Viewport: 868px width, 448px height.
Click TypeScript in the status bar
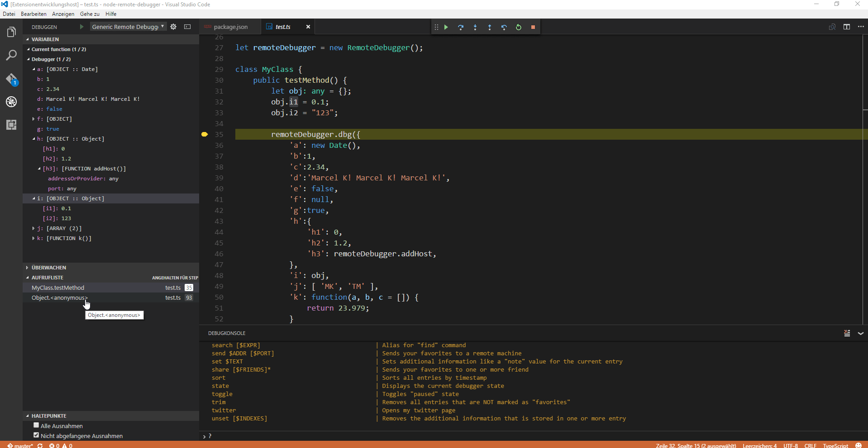tap(835, 445)
